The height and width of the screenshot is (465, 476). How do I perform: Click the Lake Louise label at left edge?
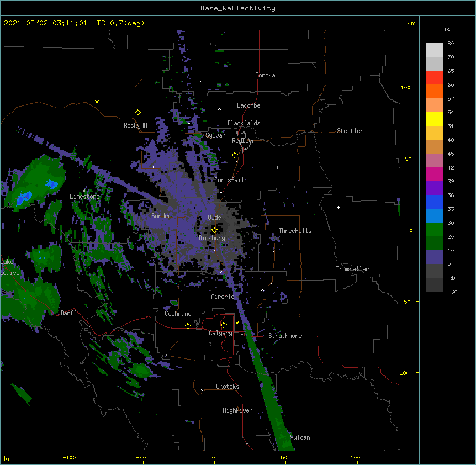[10, 267]
